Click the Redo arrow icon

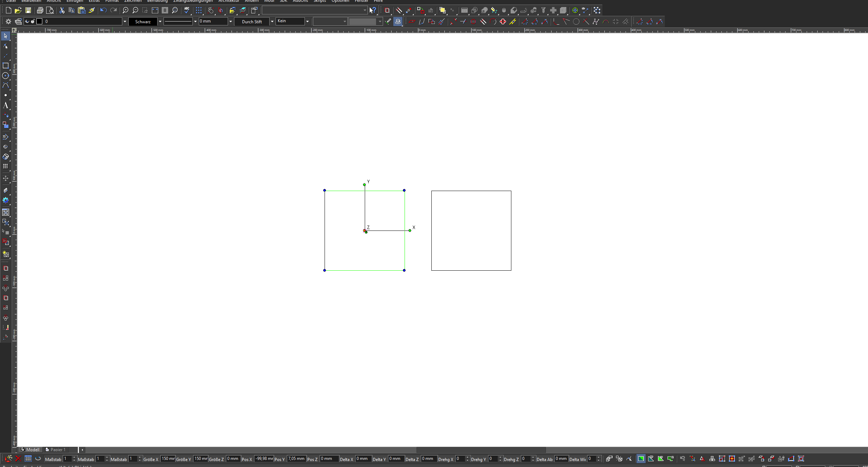coord(113,11)
